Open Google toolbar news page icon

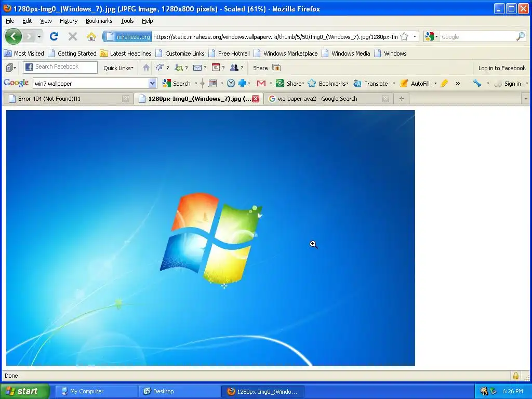[x=212, y=84]
